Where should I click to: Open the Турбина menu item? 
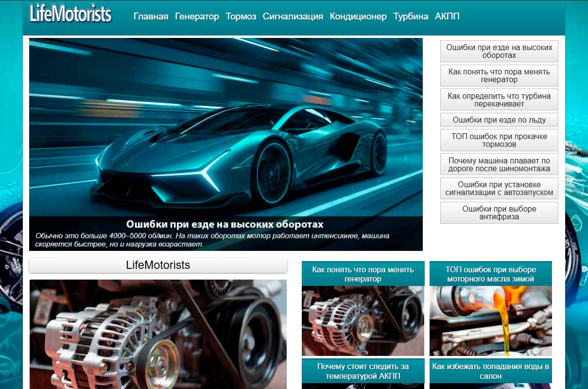tap(411, 17)
